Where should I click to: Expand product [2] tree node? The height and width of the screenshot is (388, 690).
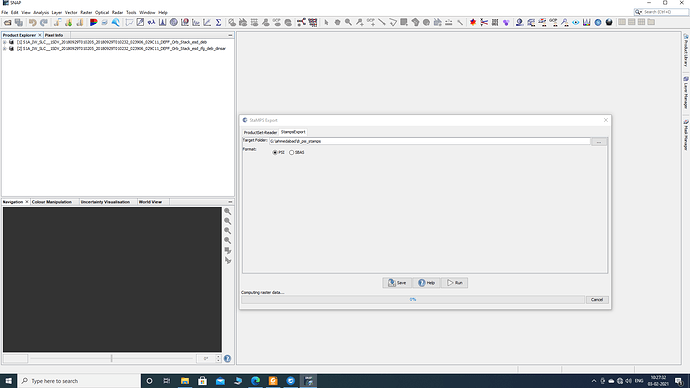pyautogui.click(x=5, y=49)
